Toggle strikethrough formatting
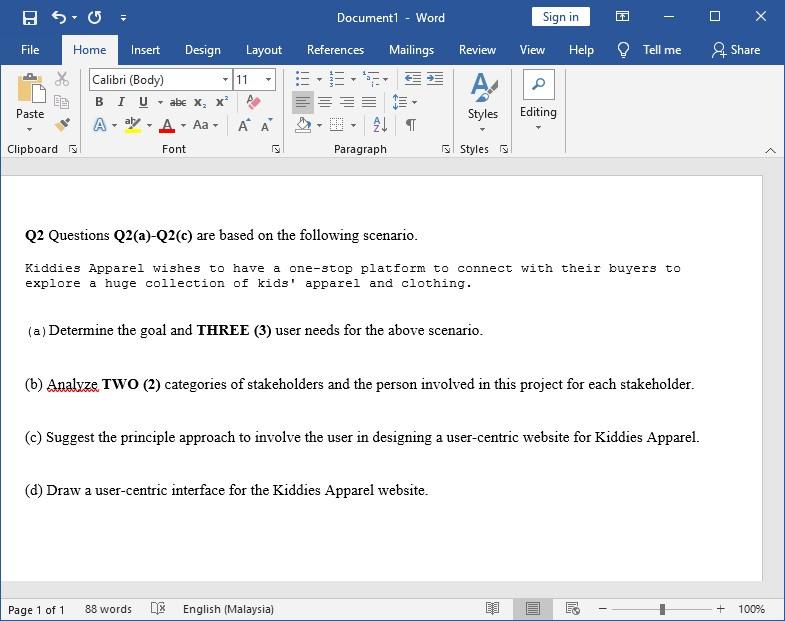This screenshot has width=785, height=621. click(x=178, y=103)
